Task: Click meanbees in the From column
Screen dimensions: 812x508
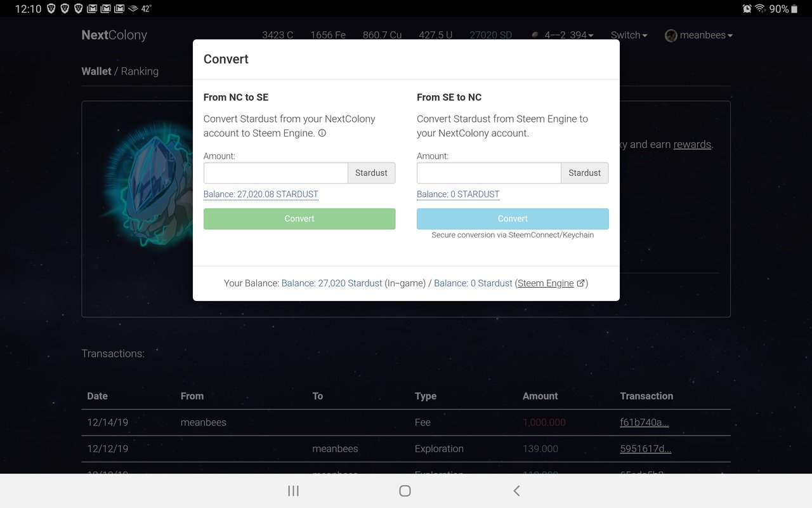Action: coord(204,422)
